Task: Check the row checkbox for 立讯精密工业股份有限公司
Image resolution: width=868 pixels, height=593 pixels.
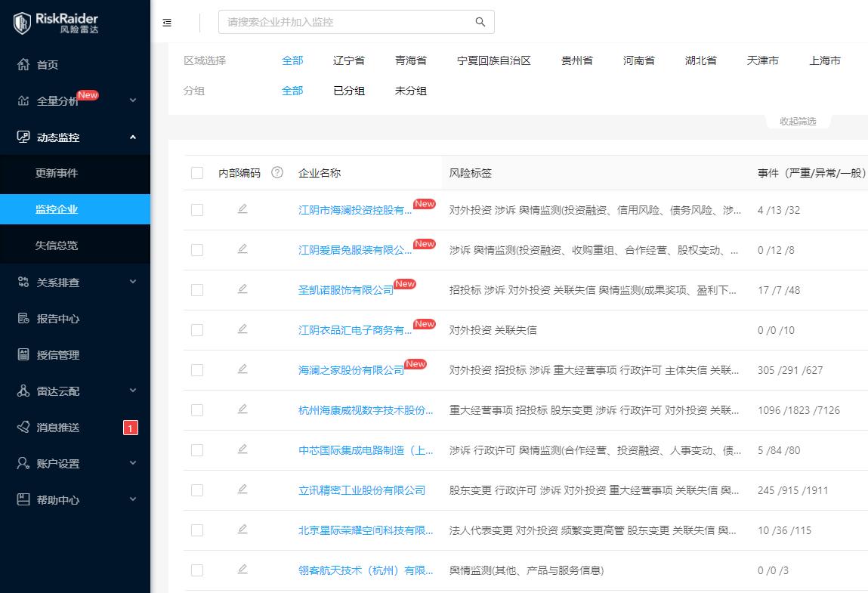Action: coord(197,490)
